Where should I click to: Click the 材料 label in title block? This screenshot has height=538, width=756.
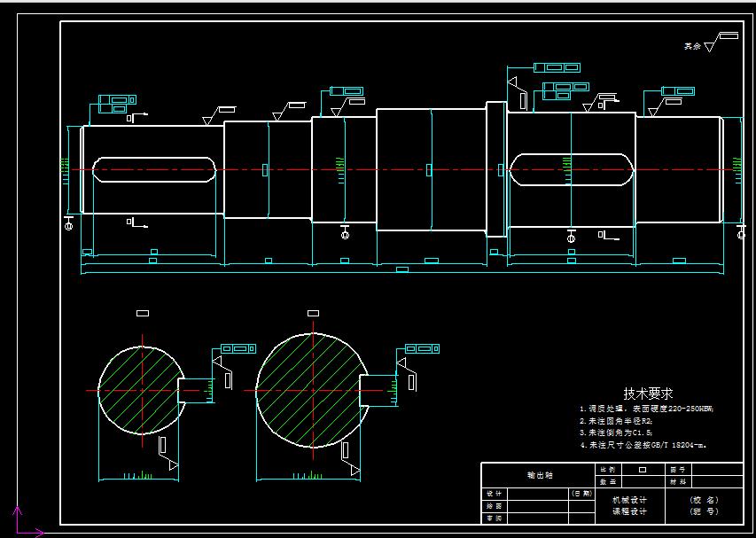coord(678,481)
